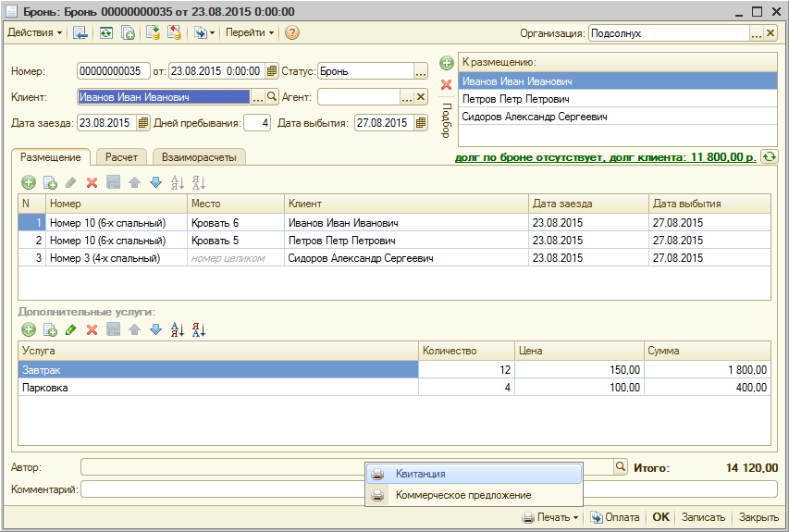789x532 pixels.
Task: Click the Оплата button
Action: (x=615, y=517)
